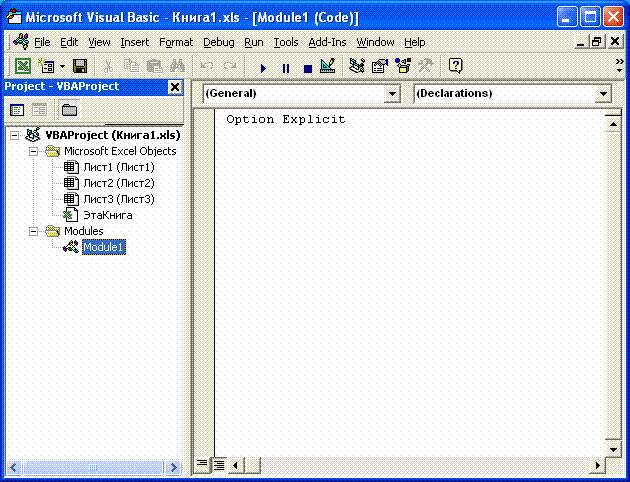Open the Run menu

254,42
